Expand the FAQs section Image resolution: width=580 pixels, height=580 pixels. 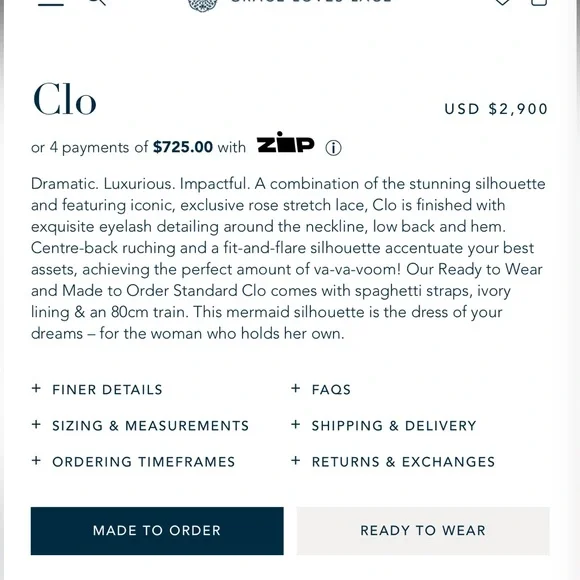(x=321, y=389)
